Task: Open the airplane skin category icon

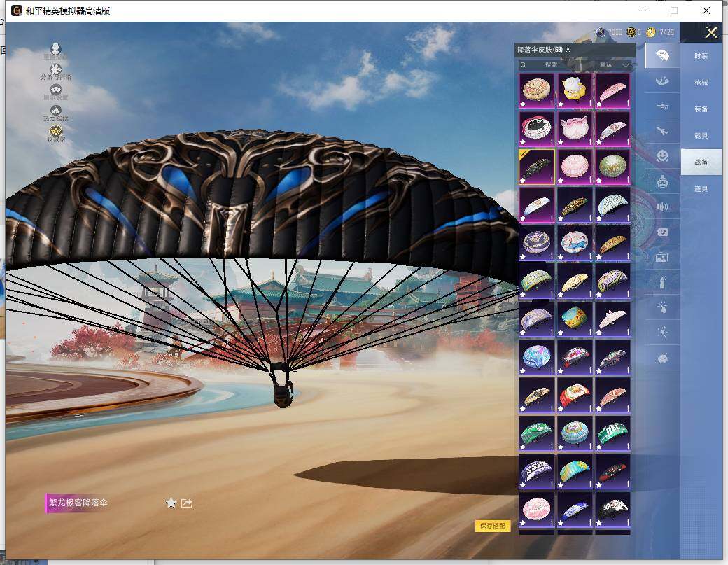Action: [x=662, y=132]
